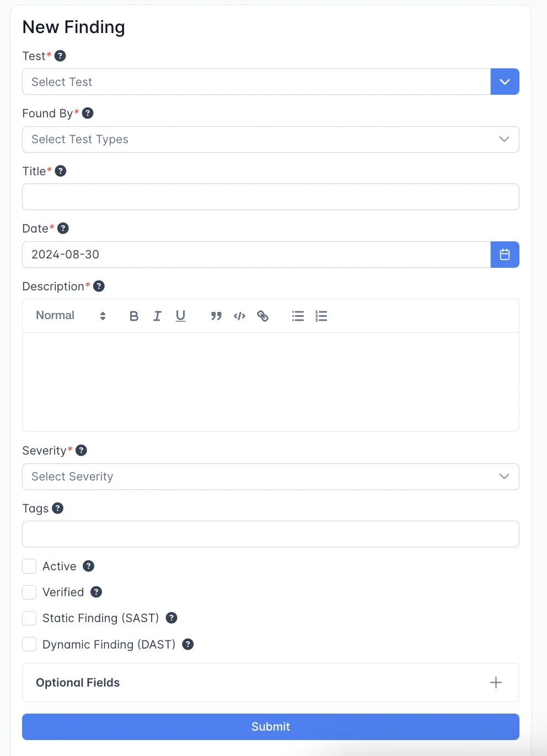Click the Bold formatting icon
The width and height of the screenshot is (547, 756).
134,316
